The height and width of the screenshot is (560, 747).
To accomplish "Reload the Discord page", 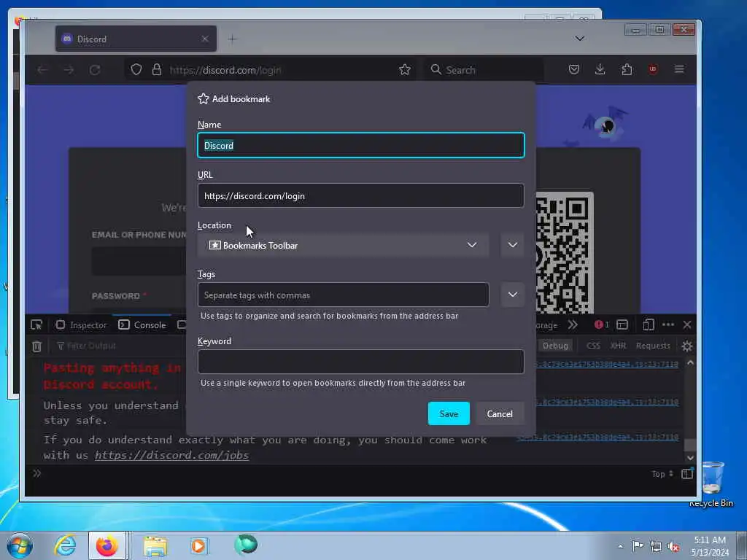I will [x=95, y=70].
